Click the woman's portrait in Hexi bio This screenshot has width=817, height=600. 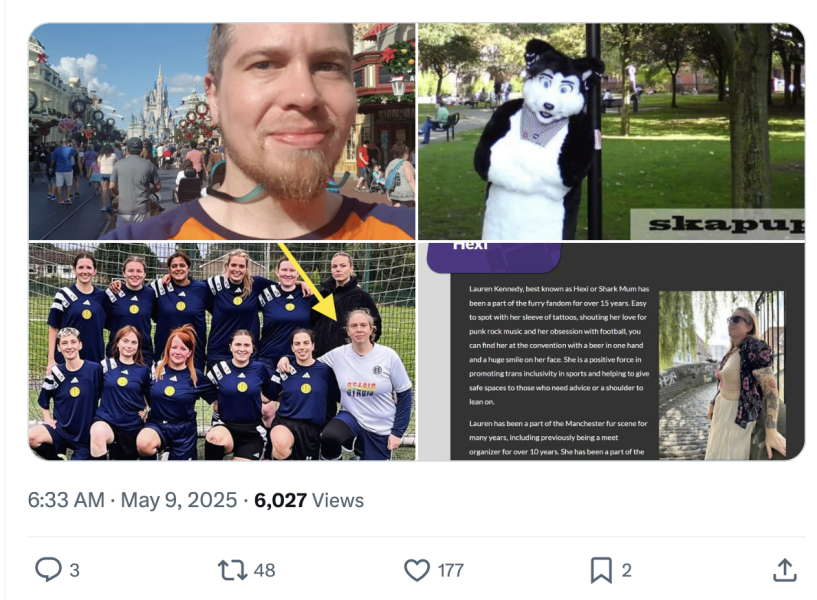722,375
